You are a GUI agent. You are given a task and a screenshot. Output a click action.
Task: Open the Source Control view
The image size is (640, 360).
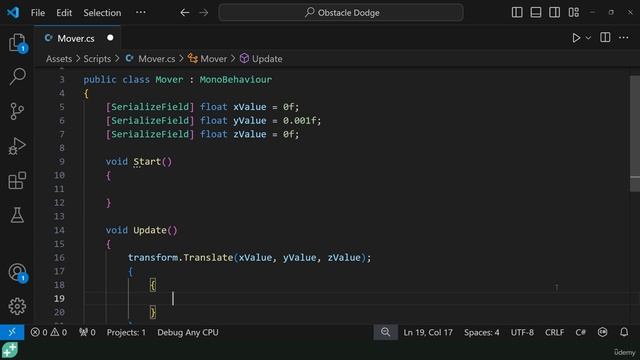coord(17,111)
